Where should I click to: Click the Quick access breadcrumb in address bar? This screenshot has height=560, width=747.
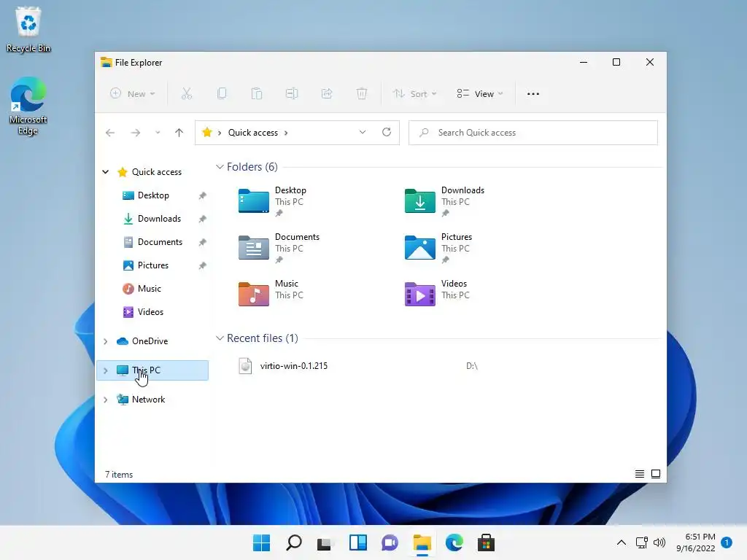[x=252, y=133]
